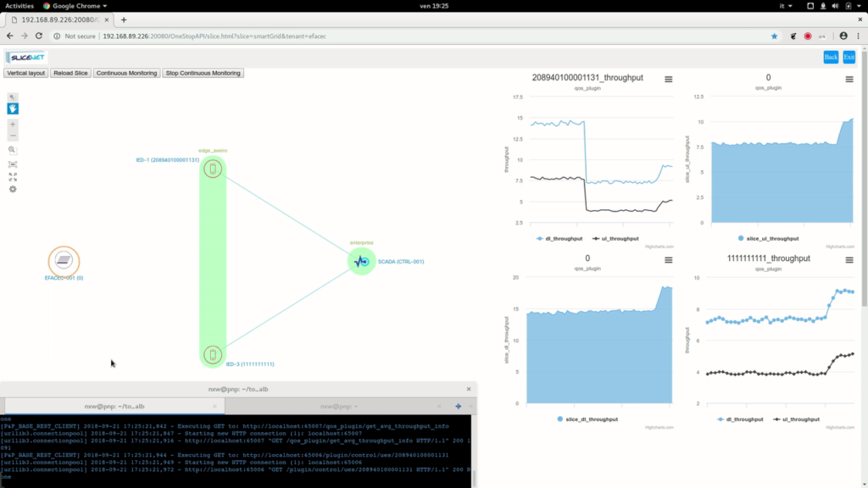Toggle fullscreen with the expand arrows icon

click(13, 176)
